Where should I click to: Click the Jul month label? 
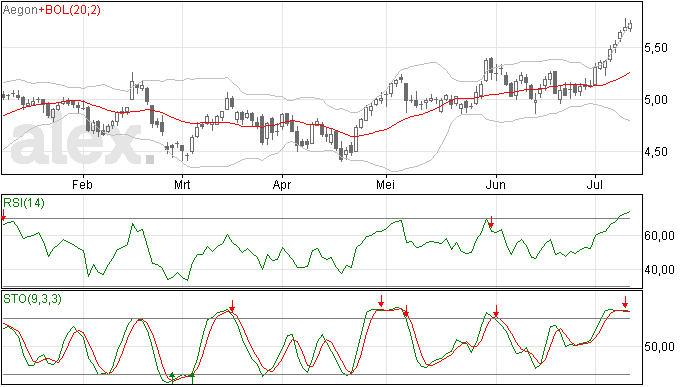tap(595, 184)
